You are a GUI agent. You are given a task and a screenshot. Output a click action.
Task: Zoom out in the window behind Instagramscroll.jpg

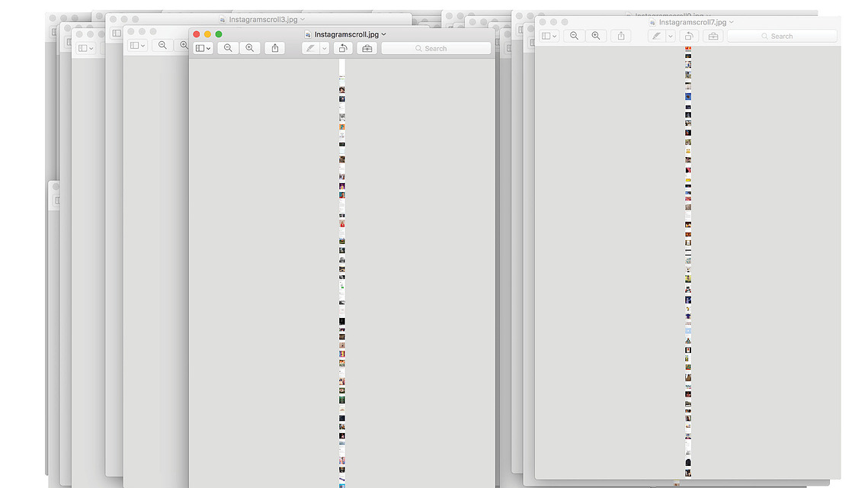point(162,46)
